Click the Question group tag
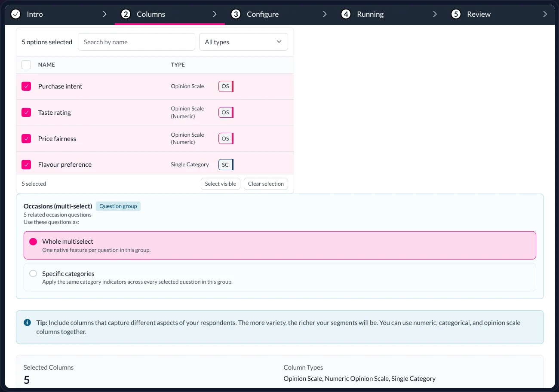This screenshot has height=392, width=559. coord(118,206)
